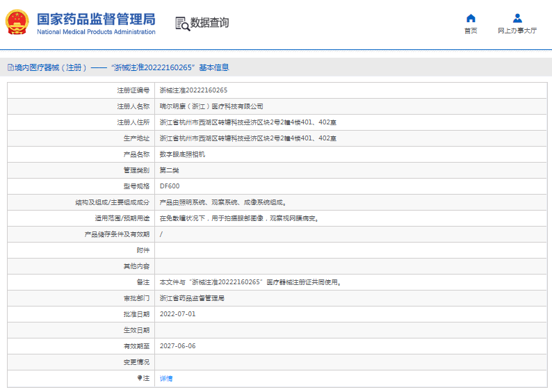Click the 生效日期 row label
552x392 pixels.
tap(136, 330)
